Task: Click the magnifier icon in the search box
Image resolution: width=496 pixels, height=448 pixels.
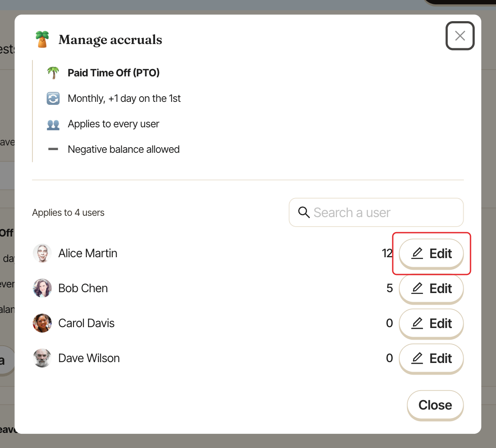Action: tap(304, 212)
